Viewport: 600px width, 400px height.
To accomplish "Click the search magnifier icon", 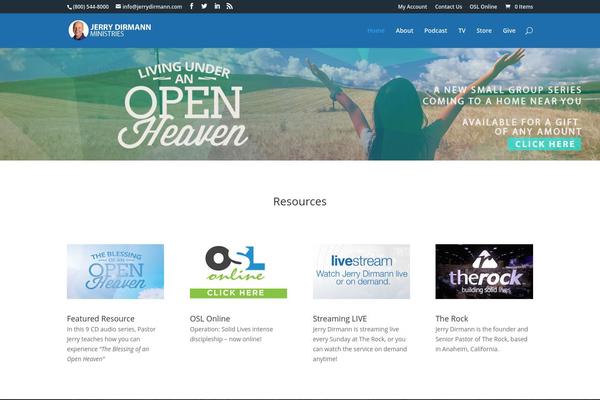I will coord(529,31).
